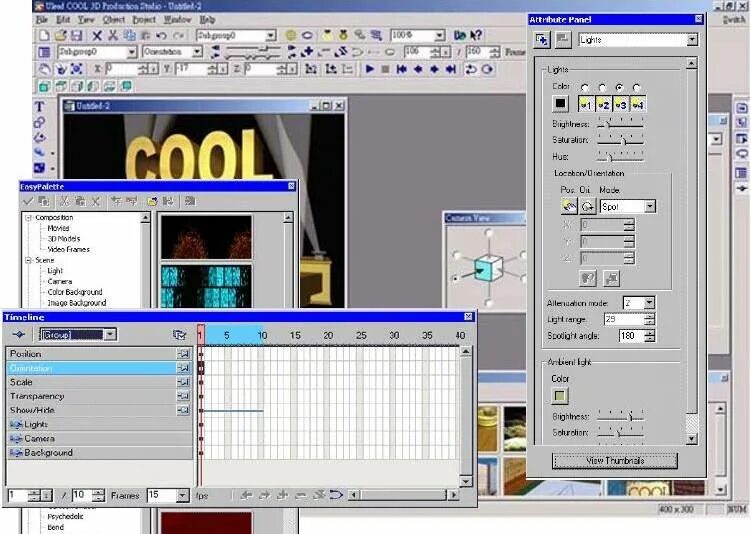Click the context Help arrow-question icon
This screenshot has height=534, width=751.
pos(476,35)
